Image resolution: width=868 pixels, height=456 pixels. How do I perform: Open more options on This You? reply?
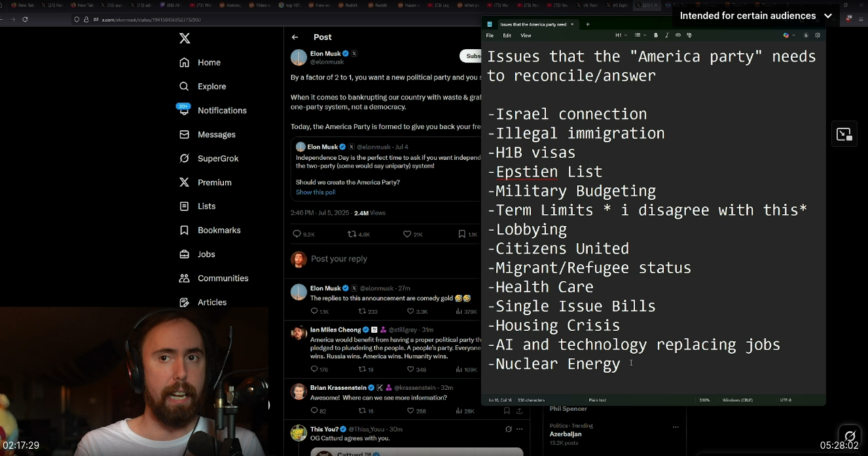tap(520, 429)
